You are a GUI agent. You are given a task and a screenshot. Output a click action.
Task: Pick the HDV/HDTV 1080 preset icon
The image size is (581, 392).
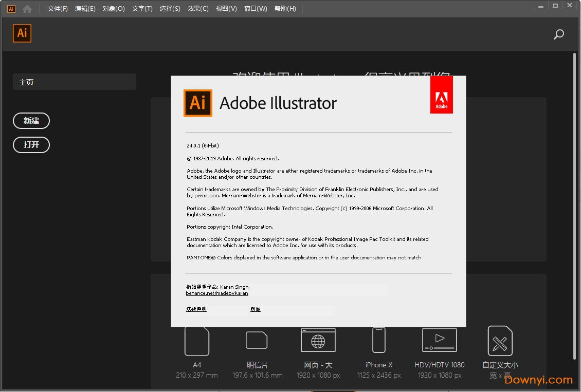pyautogui.click(x=439, y=340)
